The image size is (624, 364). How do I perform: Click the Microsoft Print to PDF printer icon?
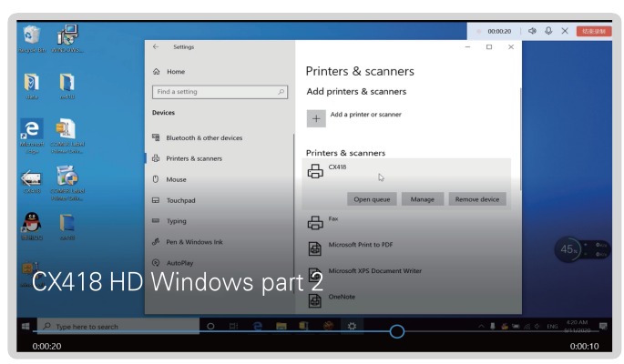316,248
